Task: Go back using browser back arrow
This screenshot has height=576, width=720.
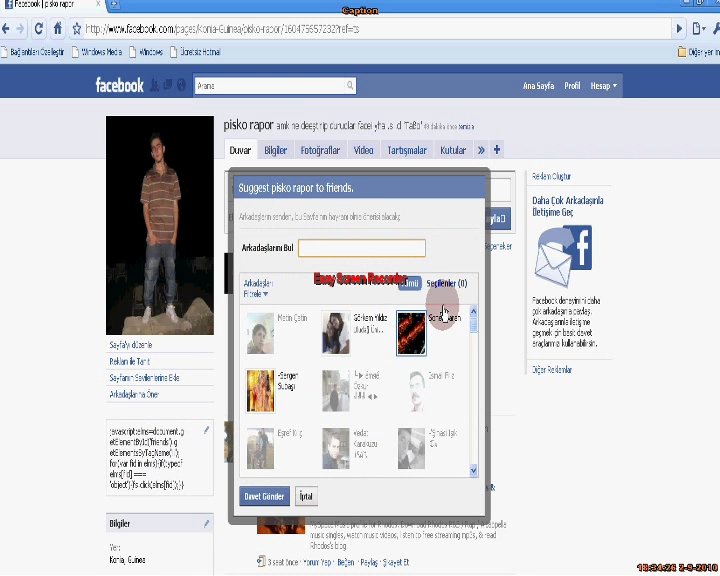Action: 6,29
